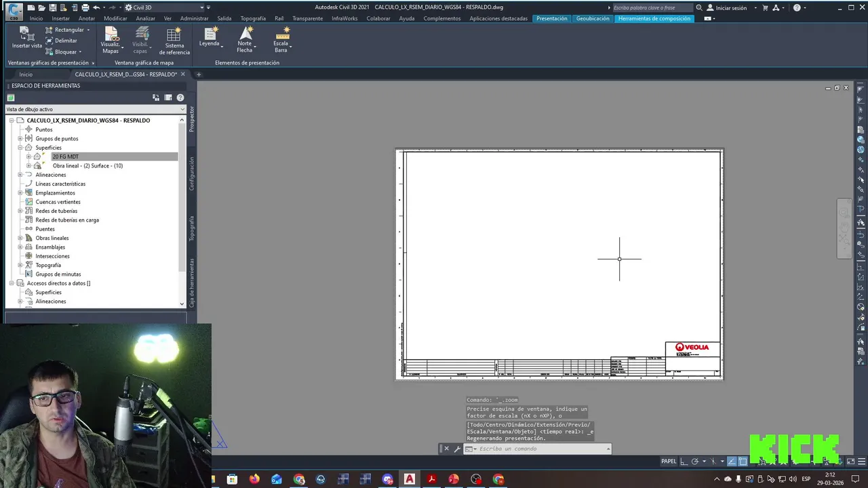This screenshot has height=488, width=868.
Task: Expand the Obras lineales node
Action: click(x=20, y=238)
